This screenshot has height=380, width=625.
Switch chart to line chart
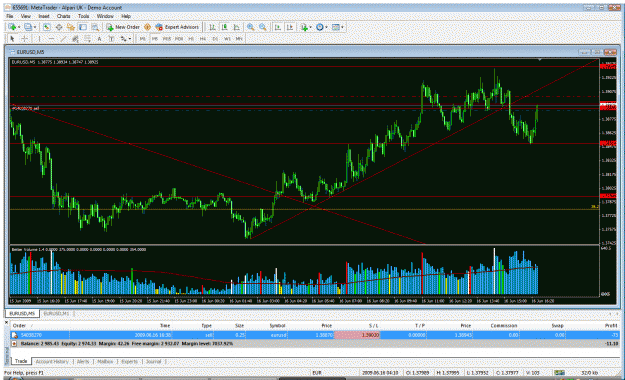237,27
